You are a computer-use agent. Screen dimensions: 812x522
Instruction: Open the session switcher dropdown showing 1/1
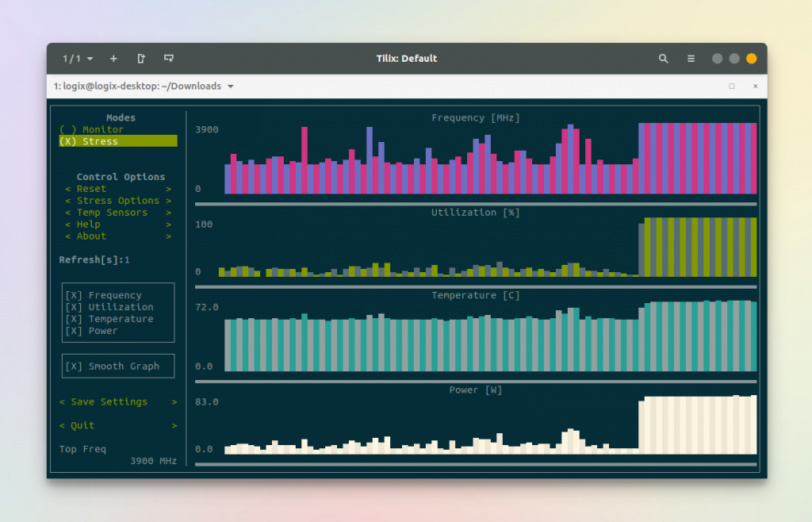point(75,58)
